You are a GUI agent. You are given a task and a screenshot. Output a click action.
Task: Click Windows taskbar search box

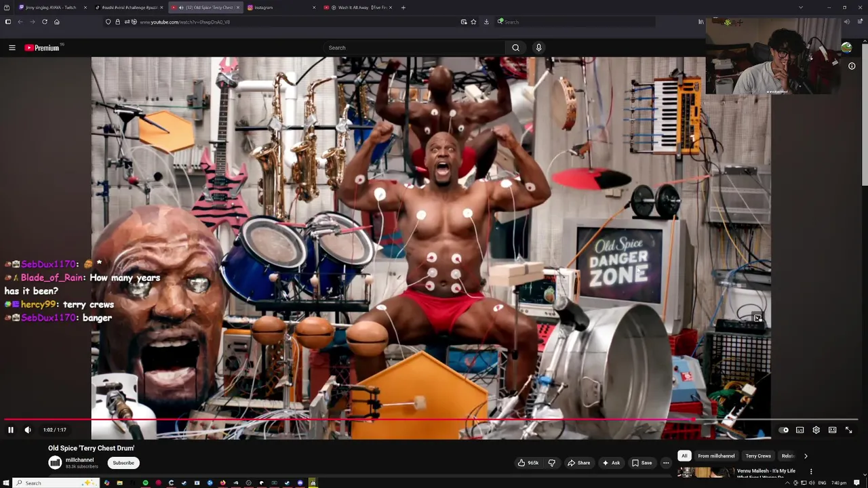[x=57, y=483]
